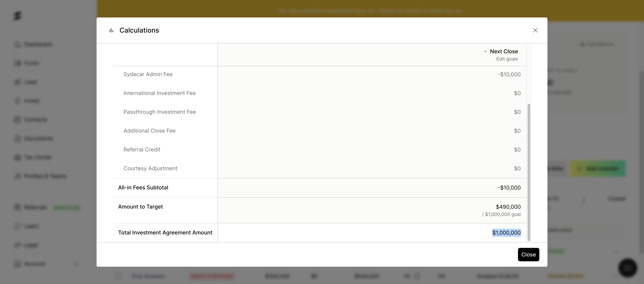Select the Courtesy Adjustment label
644x284 pixels.
pyautogui.click(x=150, y=169)
